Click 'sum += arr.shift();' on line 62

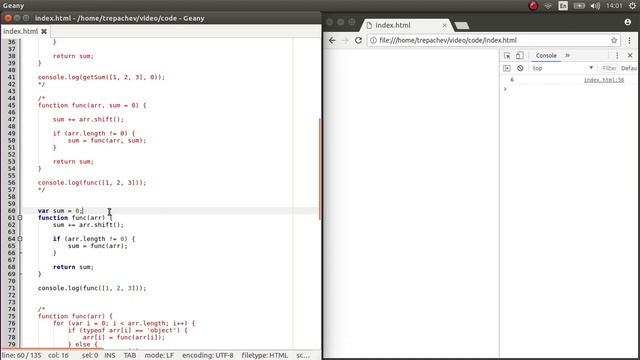click(88, 225)
